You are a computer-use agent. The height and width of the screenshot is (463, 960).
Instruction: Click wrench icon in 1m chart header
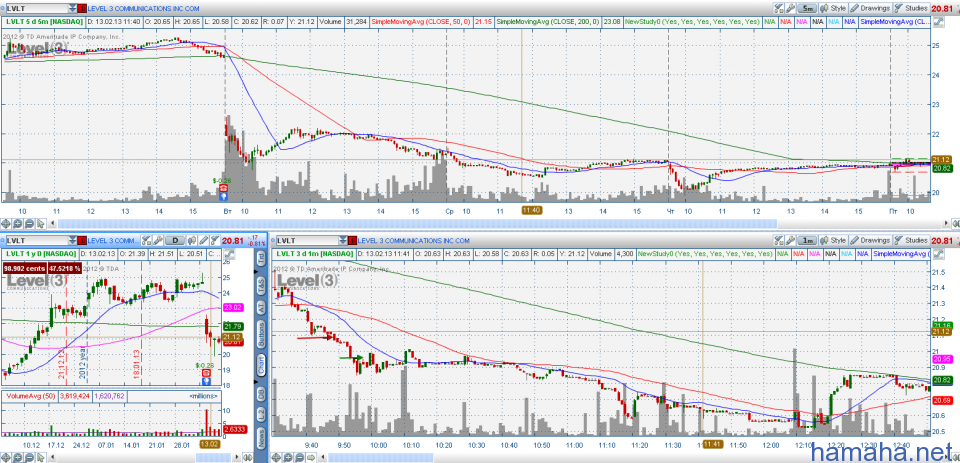[x=790, y=241]
